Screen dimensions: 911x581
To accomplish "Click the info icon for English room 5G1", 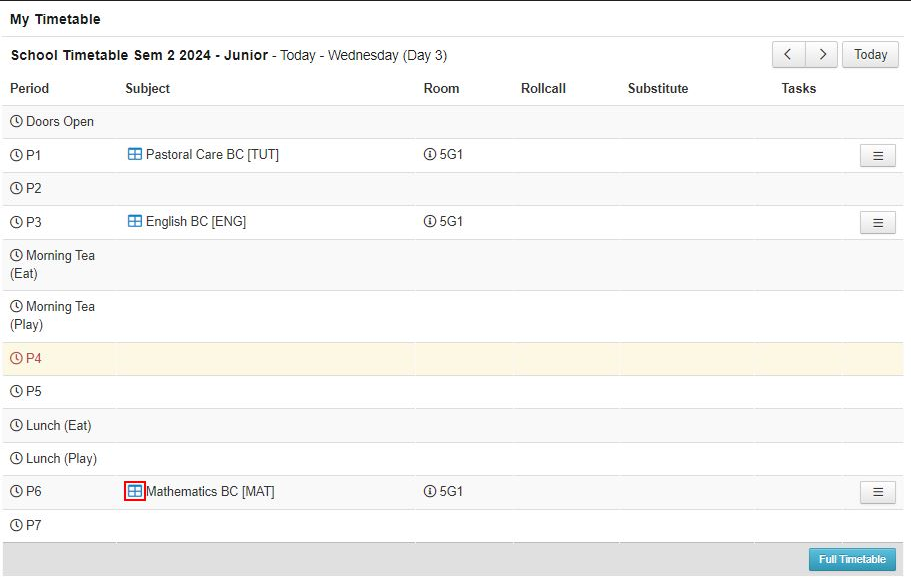I will click(x=430, y=222).
